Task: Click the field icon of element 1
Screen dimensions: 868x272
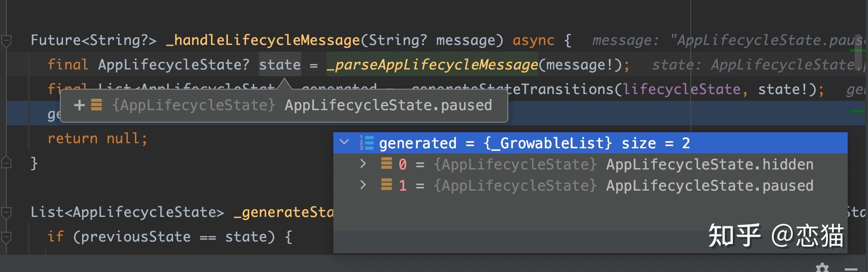Action: (386, 185)
